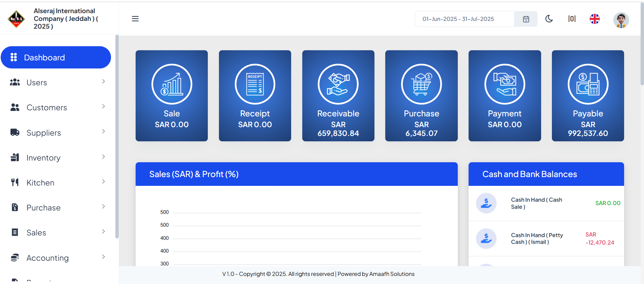
Task: Expand the Inventory submenu arrow
Action: tap(103, 157)
